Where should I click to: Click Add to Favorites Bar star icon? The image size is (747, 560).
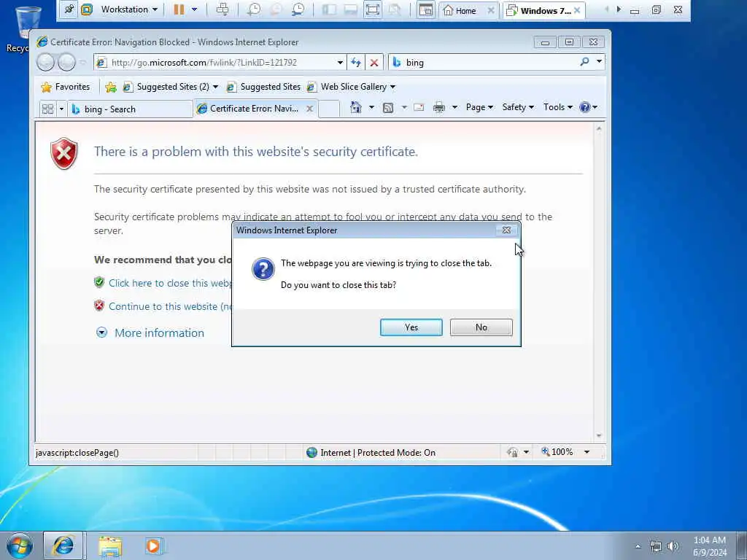tap(111, 87)
